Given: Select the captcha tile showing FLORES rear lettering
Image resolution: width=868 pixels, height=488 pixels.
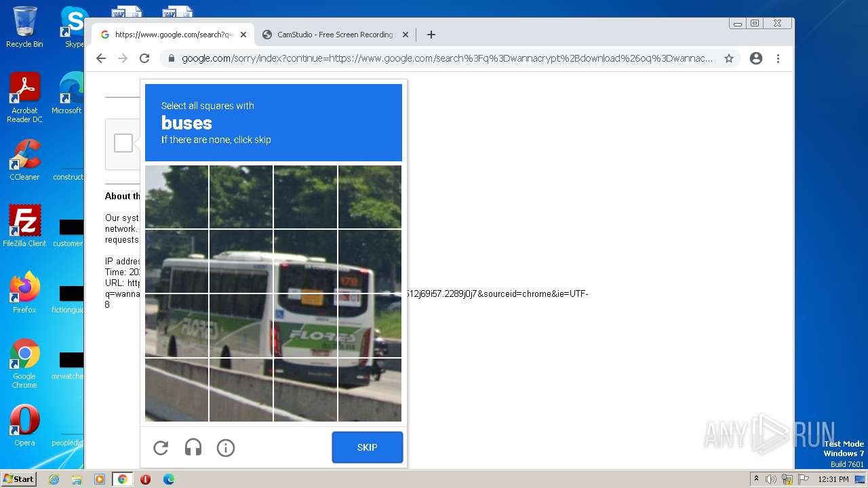Looking at the screenshot, I should point(305,325).
